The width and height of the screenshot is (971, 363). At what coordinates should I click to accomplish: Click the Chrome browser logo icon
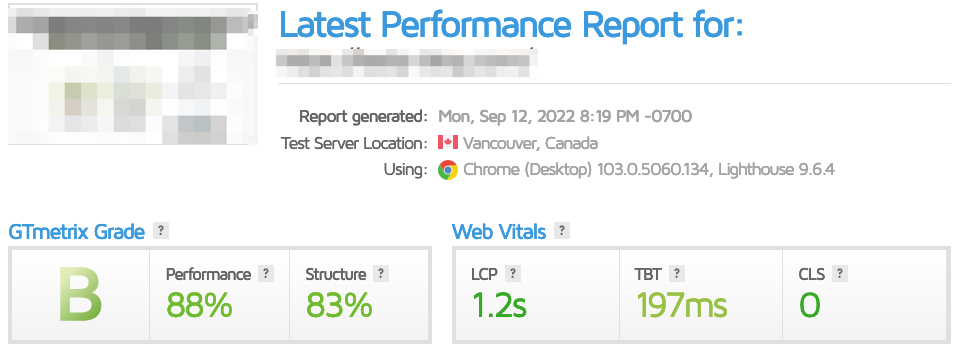pos(448,170)
